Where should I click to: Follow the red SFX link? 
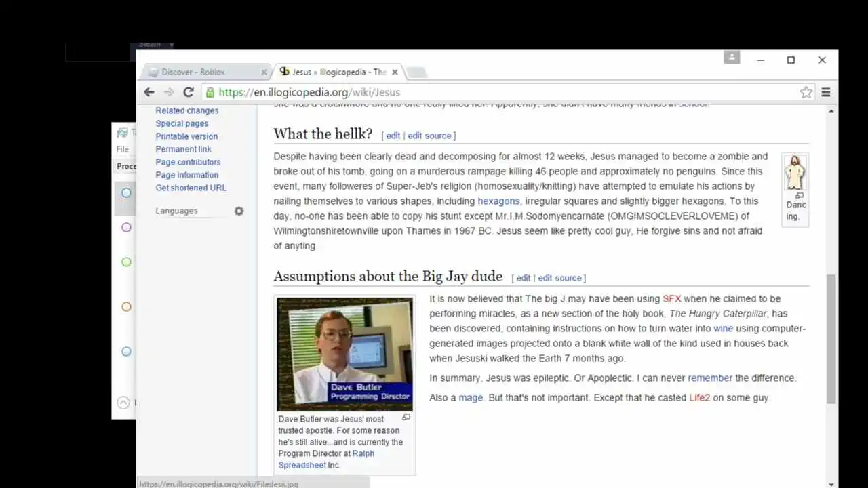pyautogui.click(x=672, y=299)
